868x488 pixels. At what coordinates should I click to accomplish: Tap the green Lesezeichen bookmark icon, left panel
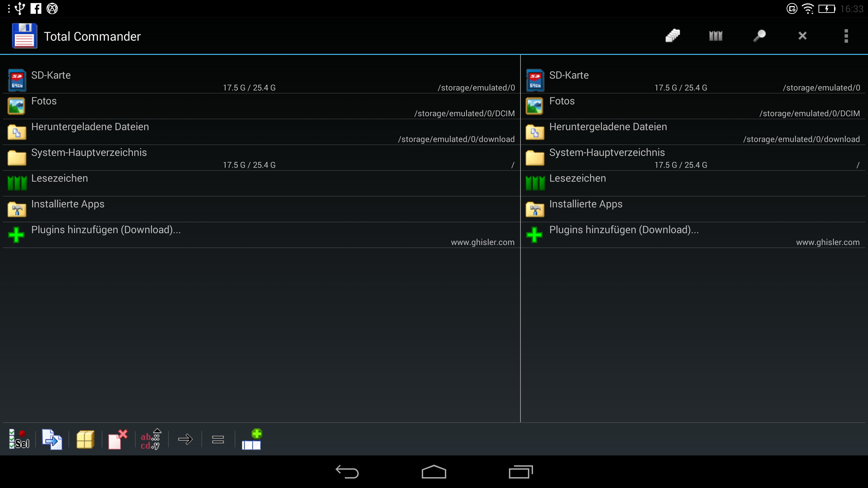click(17, 183)
